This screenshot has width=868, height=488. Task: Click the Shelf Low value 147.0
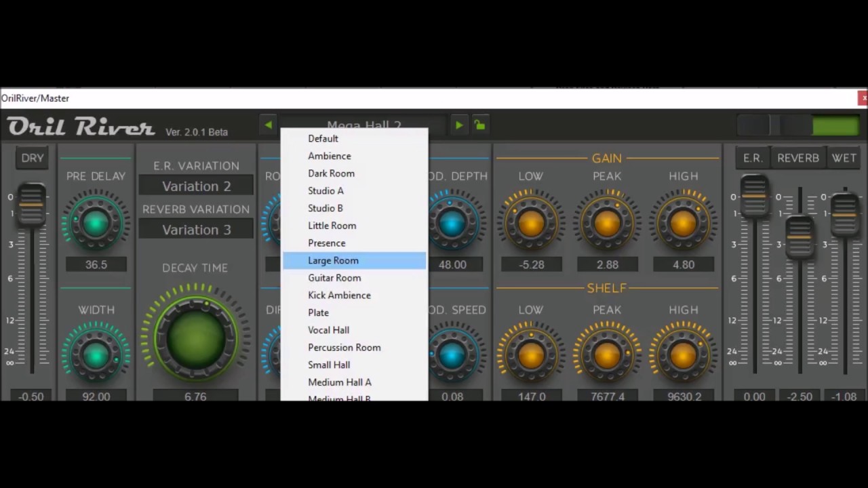pyautogui.click(x=531, y=396)
